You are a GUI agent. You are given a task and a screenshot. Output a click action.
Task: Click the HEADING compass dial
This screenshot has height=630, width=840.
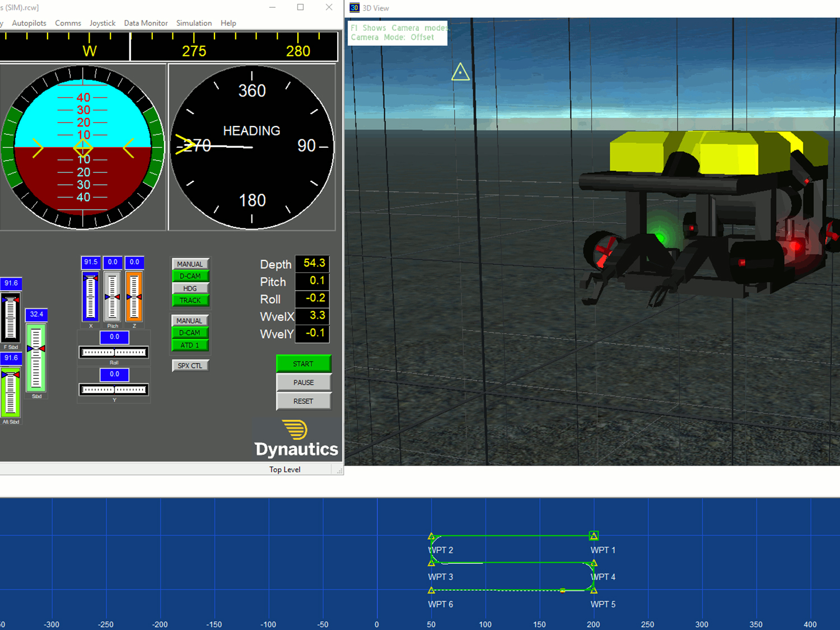point(251,147)
